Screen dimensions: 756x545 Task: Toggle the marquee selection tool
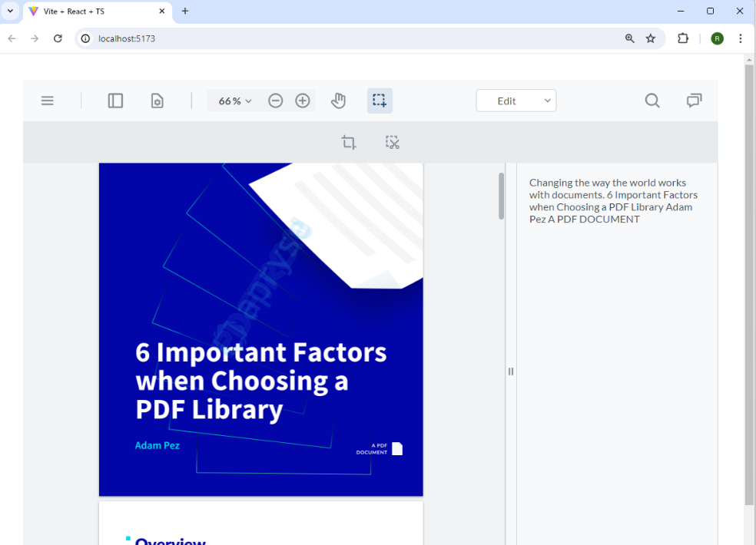pos(380,101)
